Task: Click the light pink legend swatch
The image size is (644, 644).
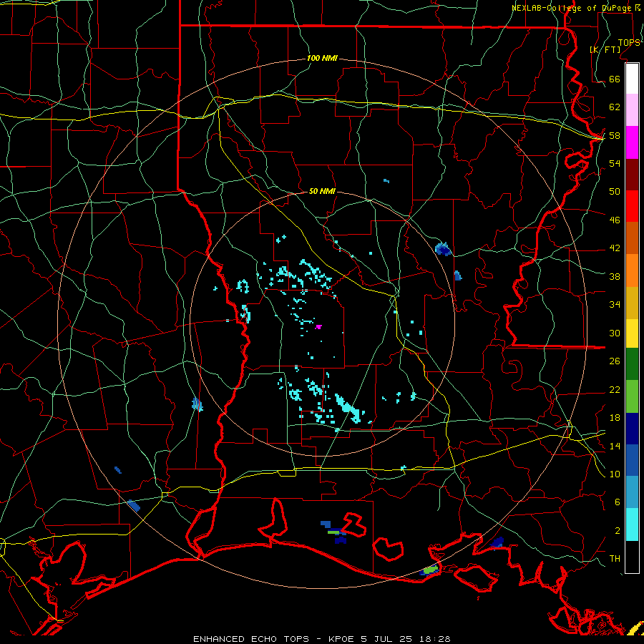Action: 632,110
